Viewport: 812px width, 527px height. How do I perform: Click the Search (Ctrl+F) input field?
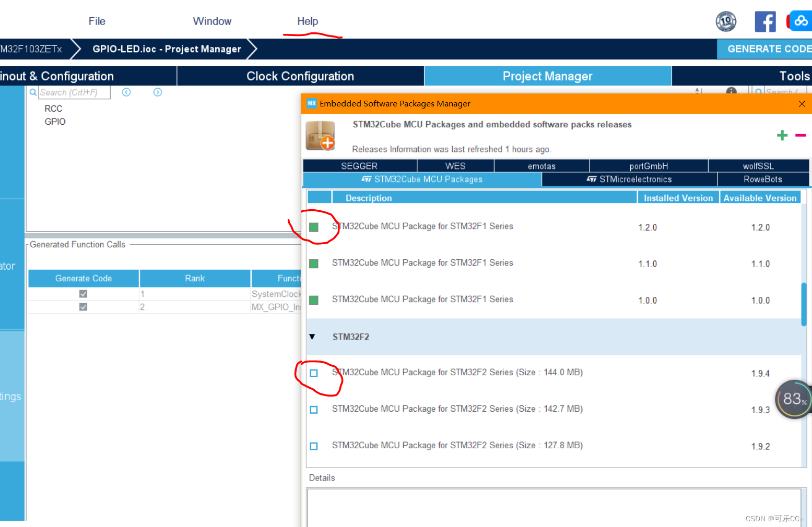tap(74, 92)
